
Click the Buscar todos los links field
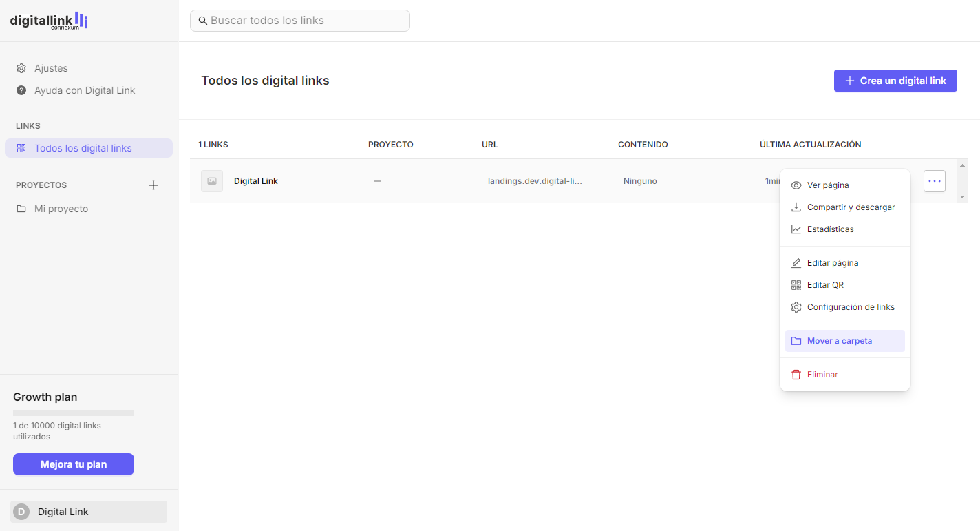click(x=300, y=21)
